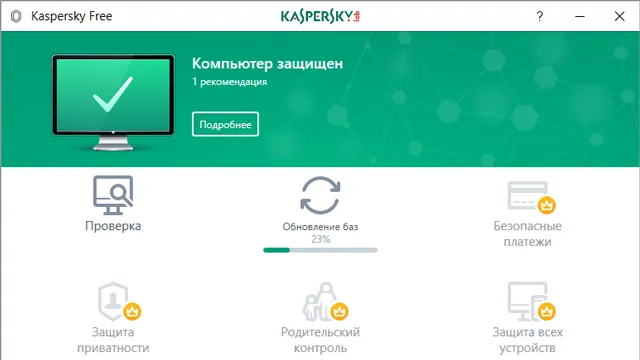Click the crown badge on Родительский контроль

point(339,312)
